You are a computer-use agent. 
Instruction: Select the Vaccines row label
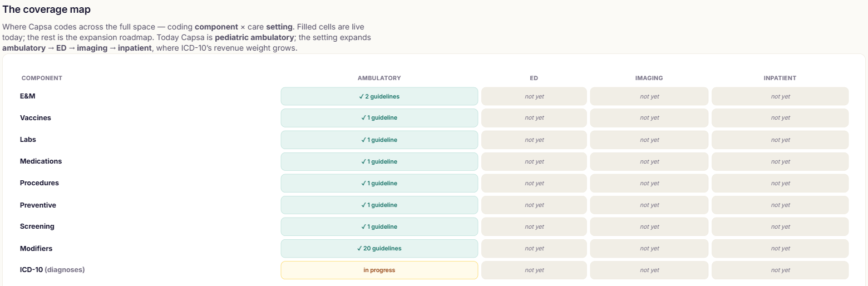tap(36, 118)
